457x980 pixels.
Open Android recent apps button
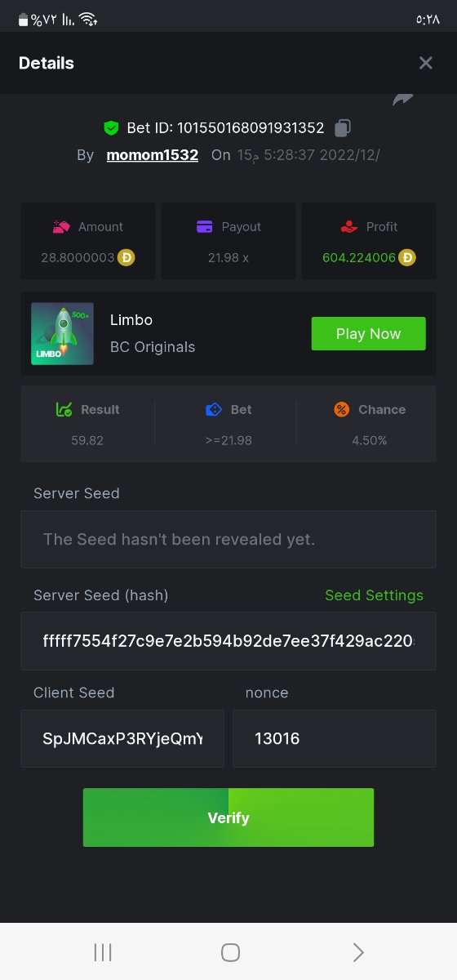pos(103,952)
